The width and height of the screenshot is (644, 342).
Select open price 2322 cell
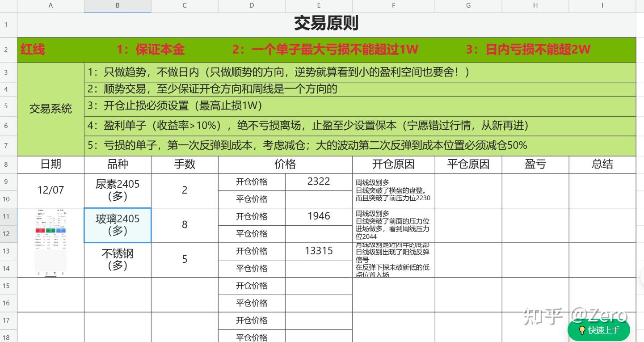[319, 182]
